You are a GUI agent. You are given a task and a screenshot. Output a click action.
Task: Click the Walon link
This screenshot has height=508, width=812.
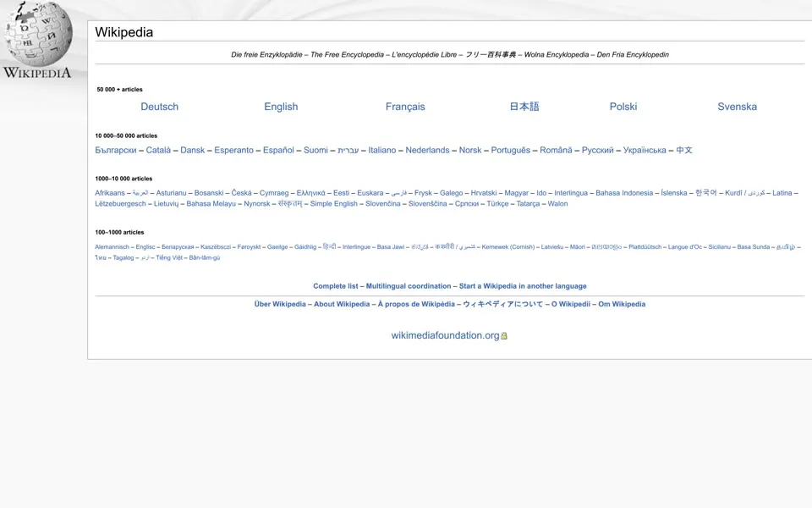tap(557, 204)
